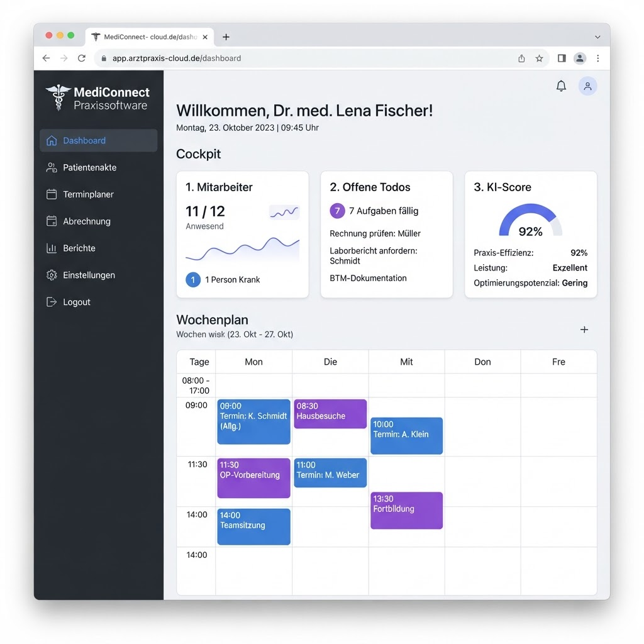Bookmark this page with the star icon
The height and width of the screenshot is (644, 644).
tap(539, 58)
